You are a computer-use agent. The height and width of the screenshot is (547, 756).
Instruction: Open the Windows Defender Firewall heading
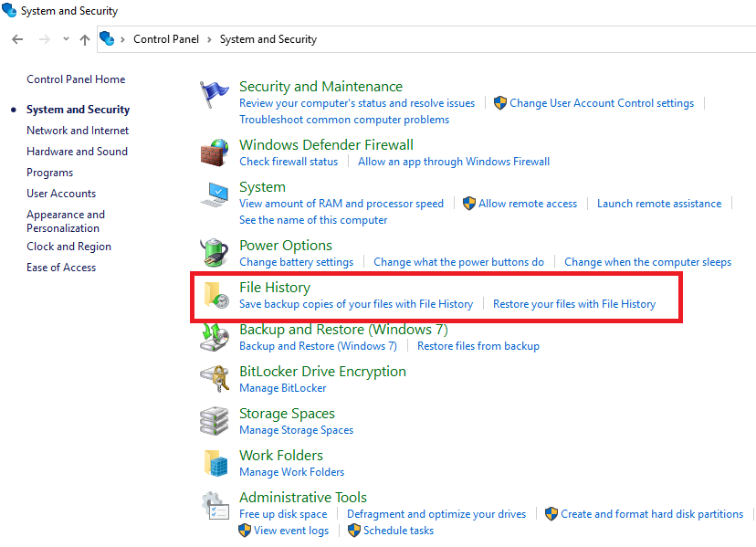326,144
